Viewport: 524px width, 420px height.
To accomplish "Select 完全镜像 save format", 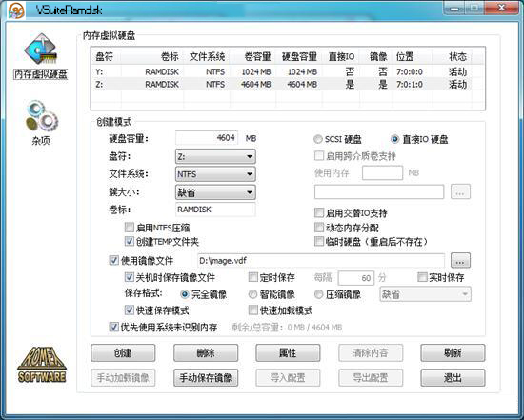I will click(x=184, y=294).
